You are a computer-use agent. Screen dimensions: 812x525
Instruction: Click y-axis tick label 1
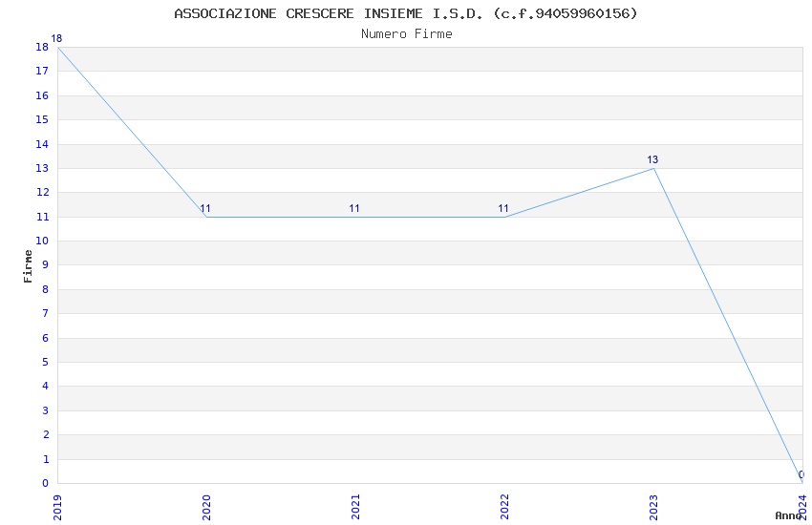[45, 459]
